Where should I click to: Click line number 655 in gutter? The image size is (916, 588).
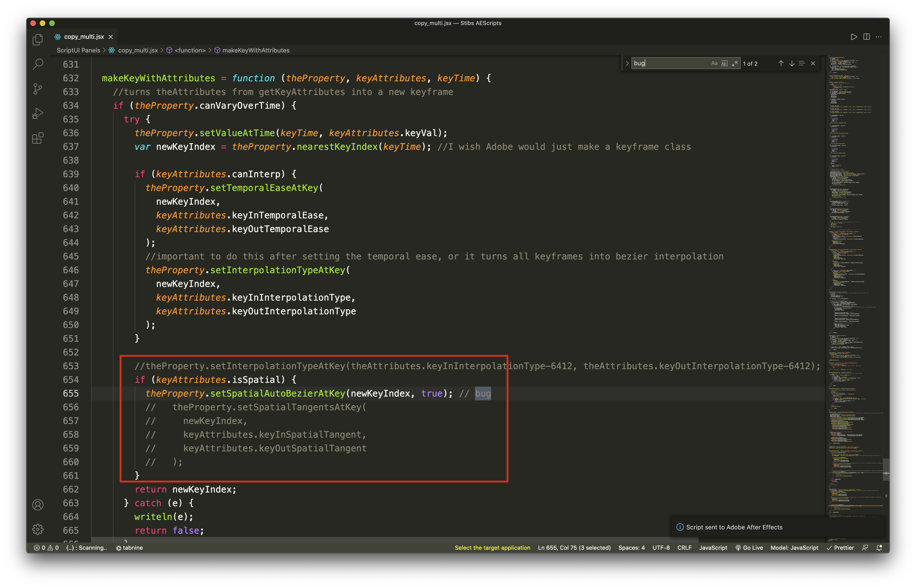[71, 393]
